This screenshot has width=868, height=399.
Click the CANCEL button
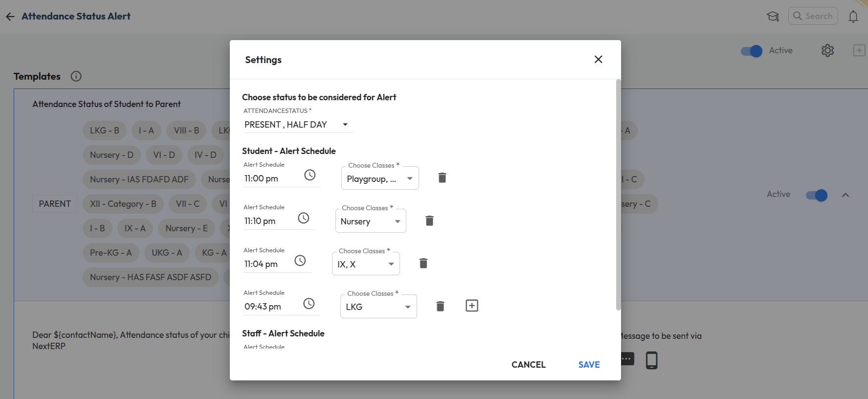click(528, 365)
